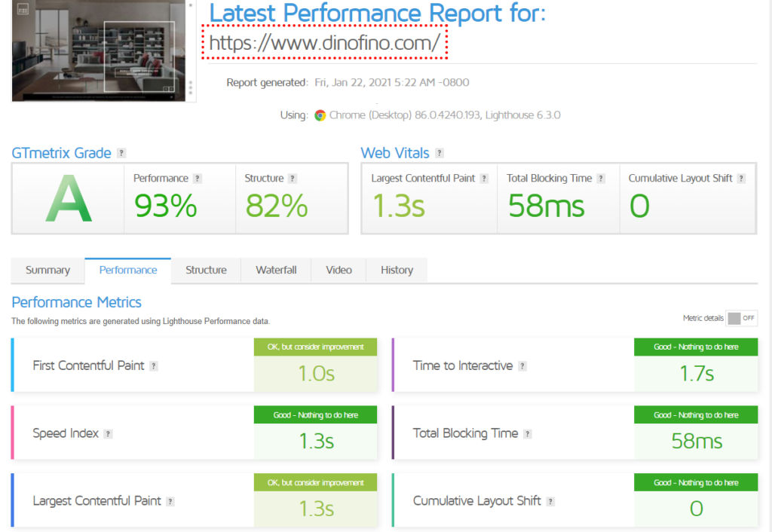
Task: Click Chrome (Desktop) 86.0.4240.193 browser text
Action: click(x=405, y=115)
